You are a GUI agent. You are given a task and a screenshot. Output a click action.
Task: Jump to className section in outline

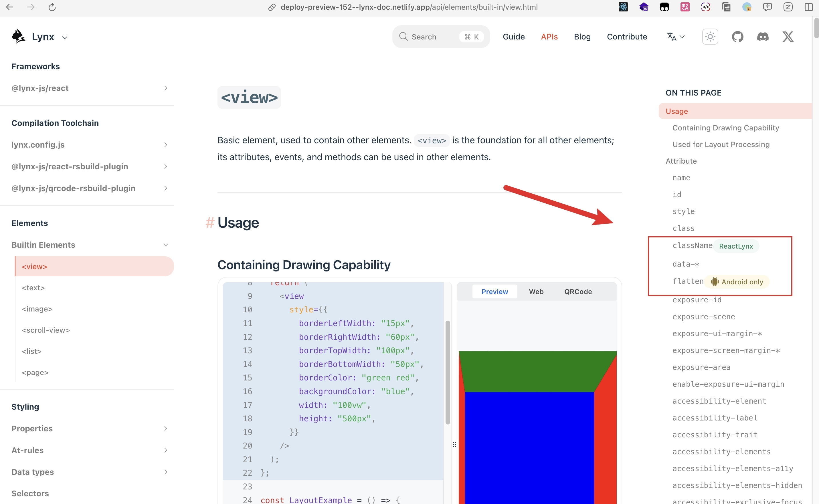pyautogui.click(x=692, y=246)
